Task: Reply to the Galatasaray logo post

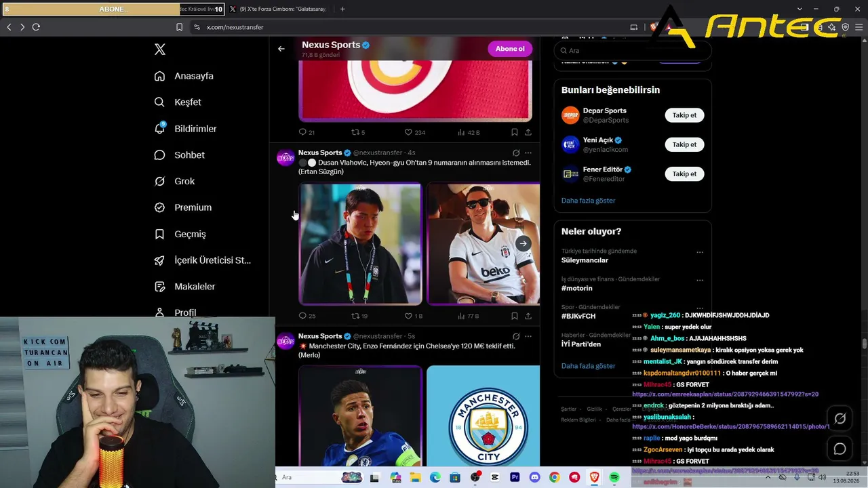Action: pos(307,132)
